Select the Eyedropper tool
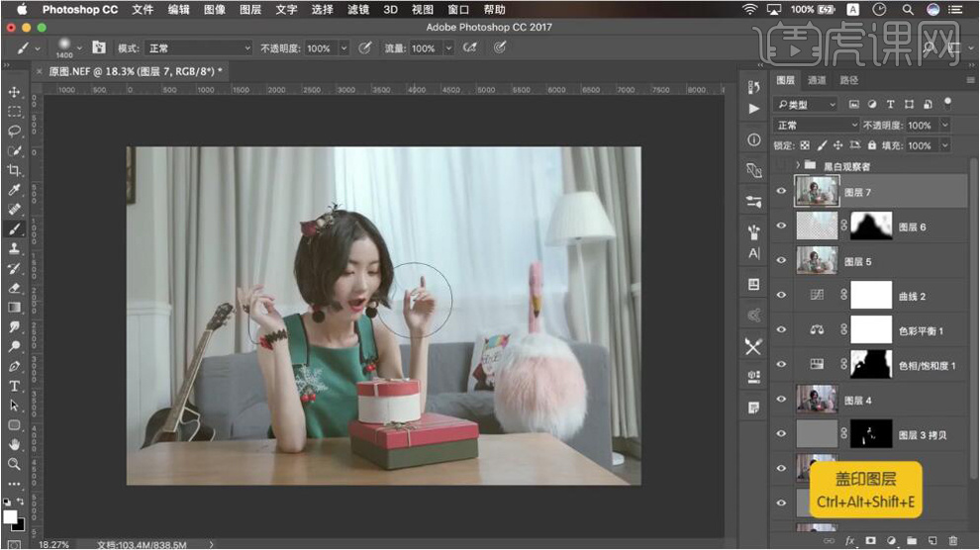 click(14, 190)
